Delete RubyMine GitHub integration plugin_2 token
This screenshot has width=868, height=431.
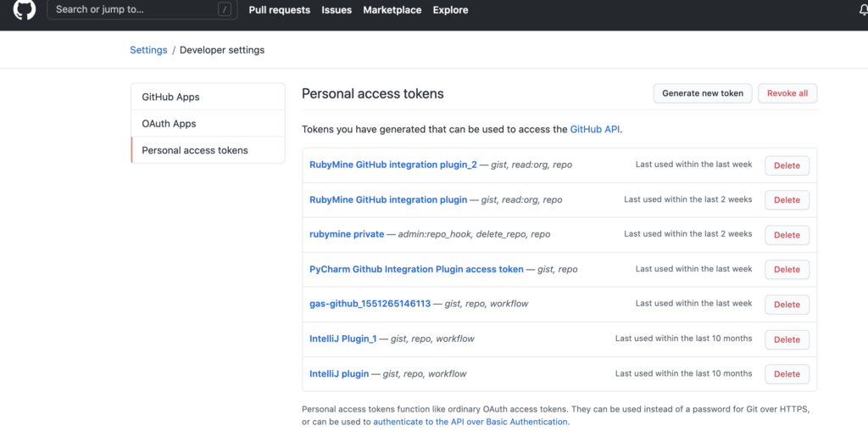787,165
